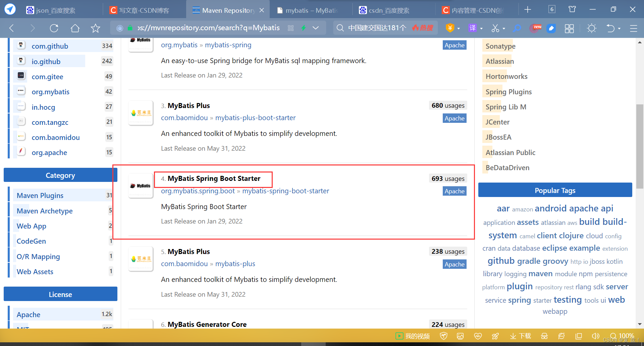Click the green lightning speed-mode icon
Viewport: 644px width, 346px height.
(304, 28)
